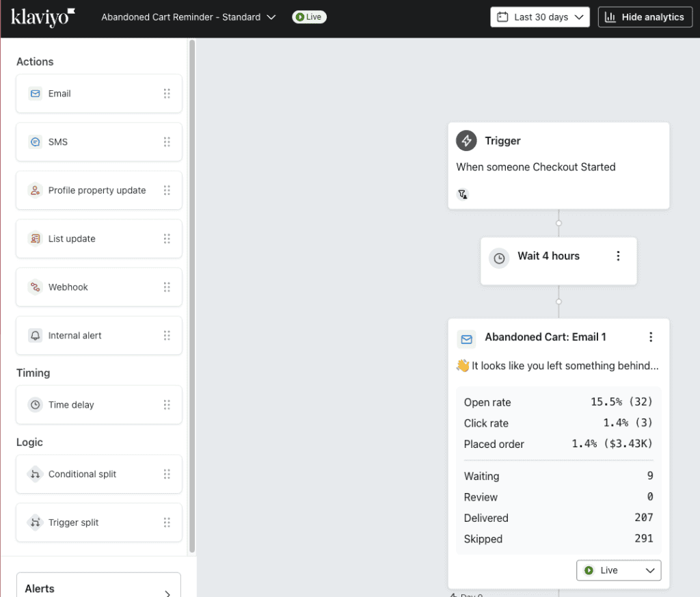Click the Abandoned Cart: Email 1 title
This screenshot has width=700, height=597.
pos(546,337)
